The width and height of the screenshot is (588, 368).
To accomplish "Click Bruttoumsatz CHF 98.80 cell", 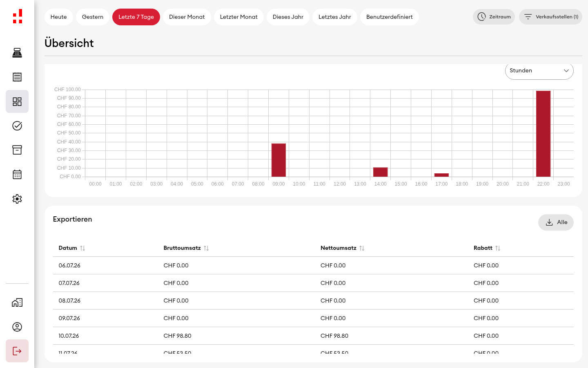I will click(177, 336).
